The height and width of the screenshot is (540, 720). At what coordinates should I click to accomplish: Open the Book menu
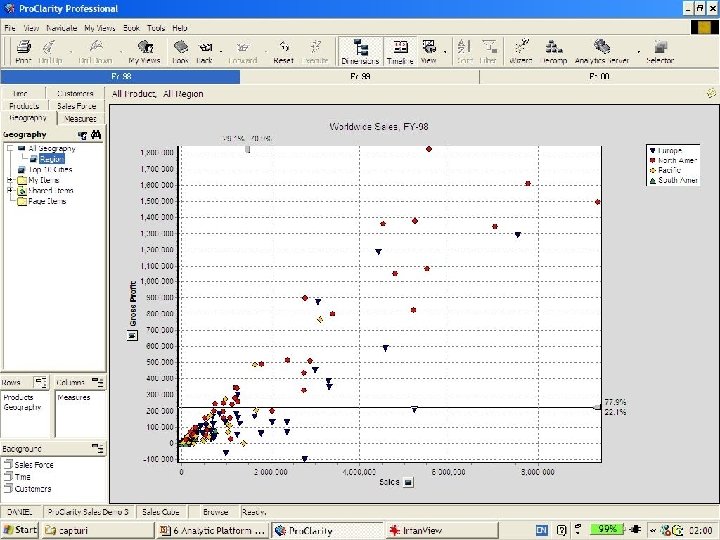coord(131,28)
